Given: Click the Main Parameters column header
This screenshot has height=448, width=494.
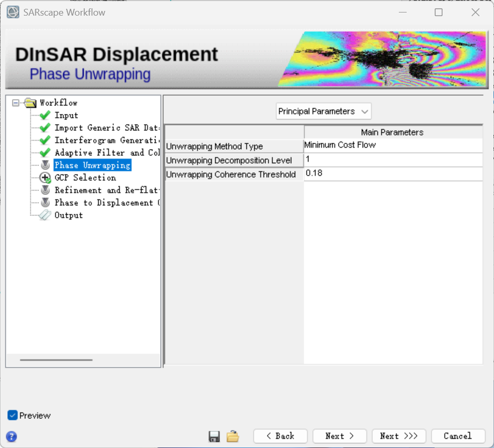Looking at the screenshot, I should coord(393,132).
